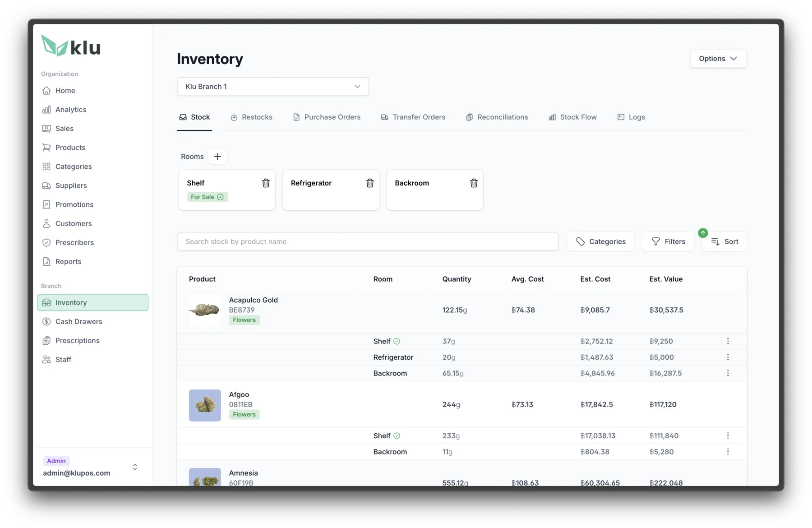The image size is (812, 528).
Task: Click the Afgoo product name
Action: [239, 394]
